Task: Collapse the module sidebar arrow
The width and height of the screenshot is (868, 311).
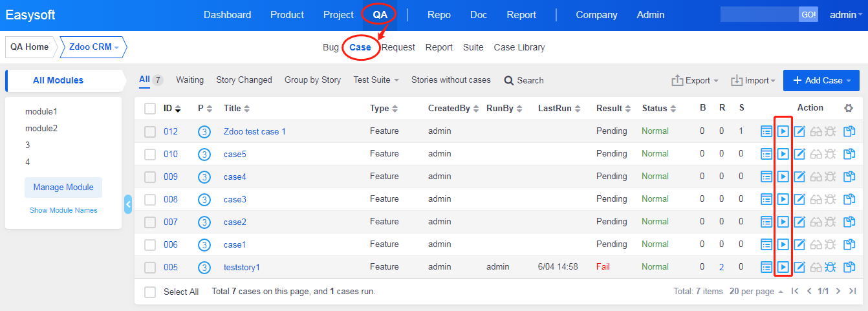Action: 128,204
